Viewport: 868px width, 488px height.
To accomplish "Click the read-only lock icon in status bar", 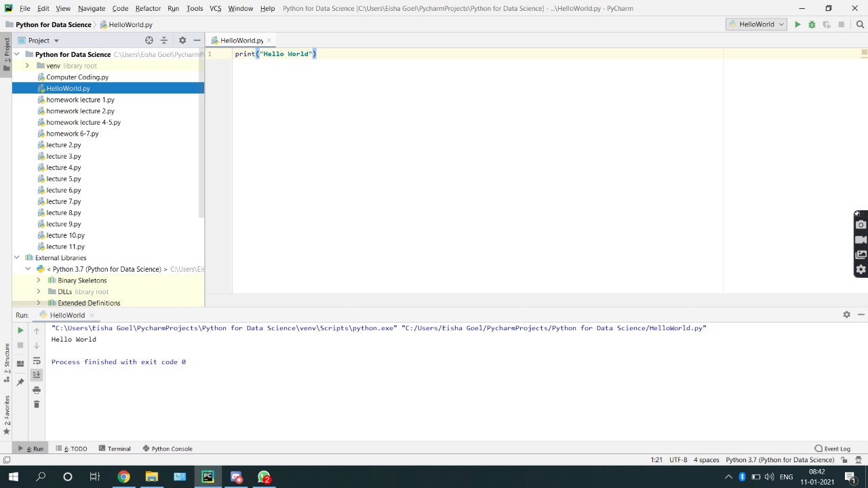I will [x=844, y=460].
